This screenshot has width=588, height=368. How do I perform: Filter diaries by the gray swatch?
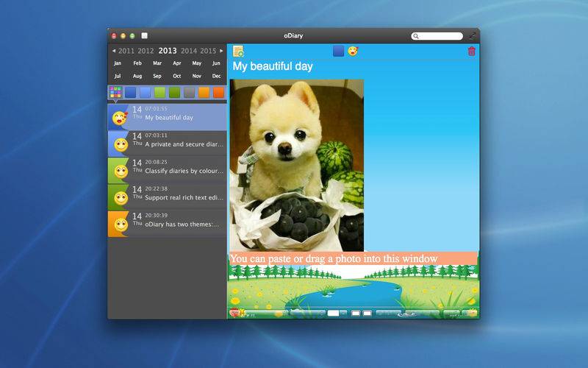(x=190, y=93)
